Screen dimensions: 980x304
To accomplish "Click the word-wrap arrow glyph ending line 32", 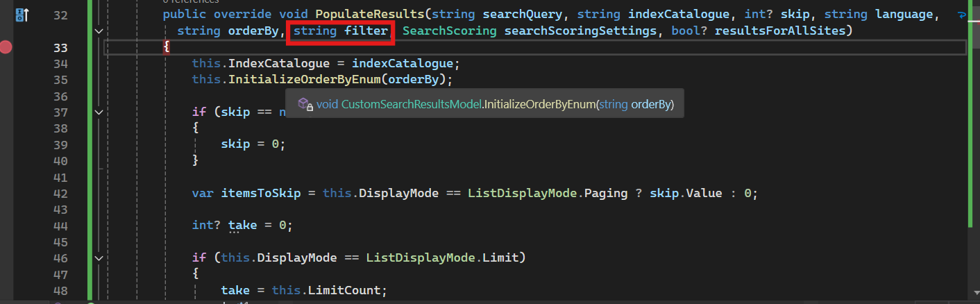I will 961,14.
